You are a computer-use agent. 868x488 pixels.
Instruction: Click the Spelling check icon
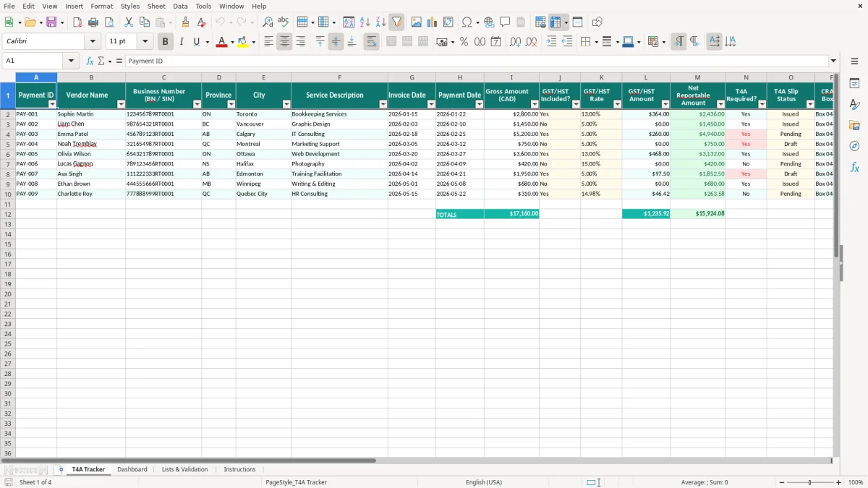(x=284, y=22)
